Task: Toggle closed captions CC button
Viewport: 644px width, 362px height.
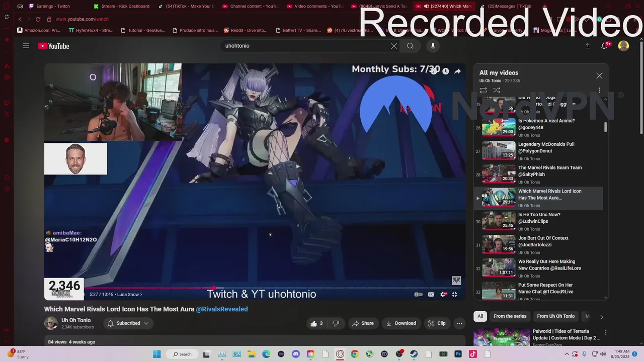Action: [431, 295]
